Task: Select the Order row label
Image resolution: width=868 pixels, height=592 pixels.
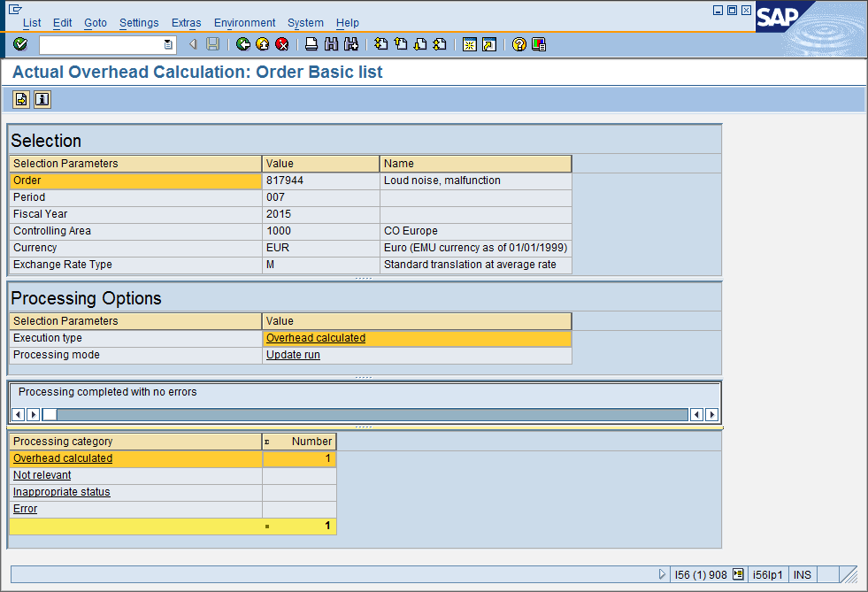Action: pyautogui.click(x=135, y=181)
